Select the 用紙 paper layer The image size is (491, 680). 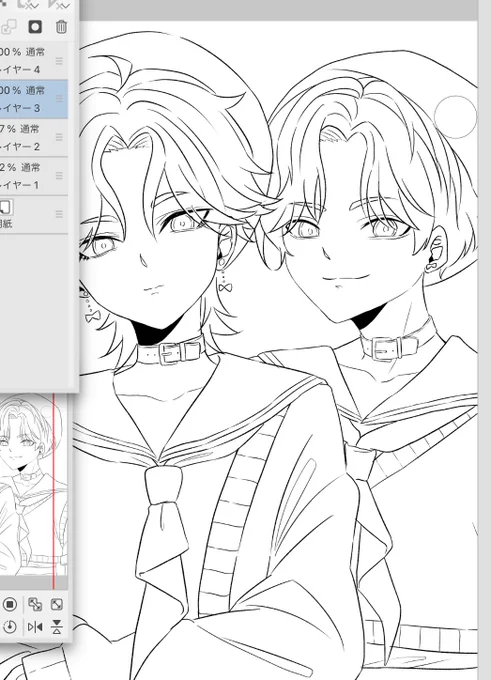(x=34, y=215)
